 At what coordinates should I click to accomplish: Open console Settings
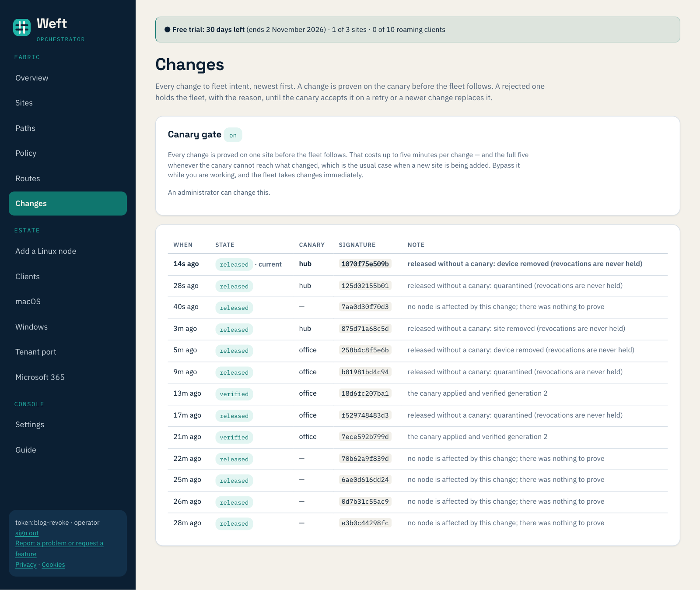pos(68,425)
